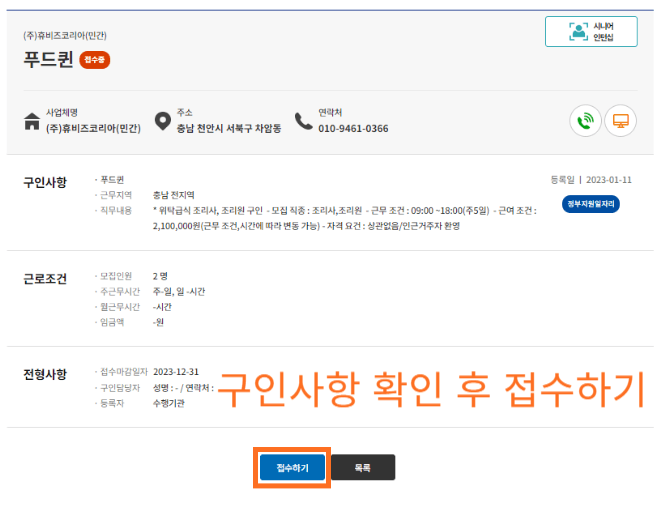Image resolution: width=661 pixels, height=508 pixels.
Task: Click the red 접수중 status badge
Action: tap(95, 60)
